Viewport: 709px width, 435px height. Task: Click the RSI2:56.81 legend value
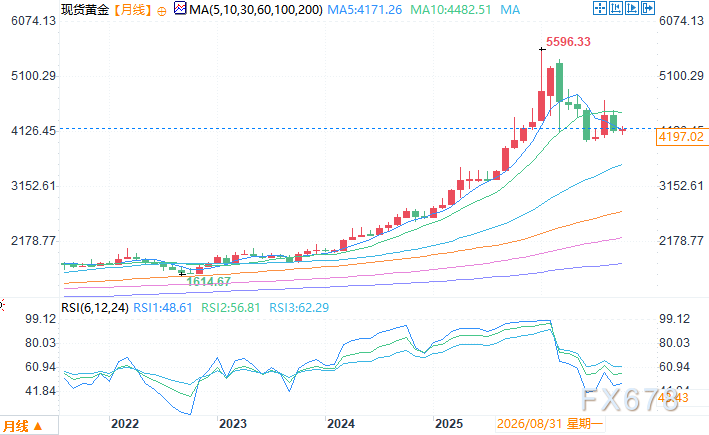point(231,308)
